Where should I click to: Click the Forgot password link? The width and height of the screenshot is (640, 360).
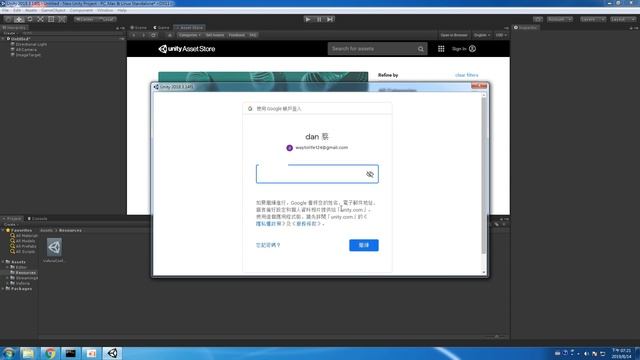click(268, 245)
